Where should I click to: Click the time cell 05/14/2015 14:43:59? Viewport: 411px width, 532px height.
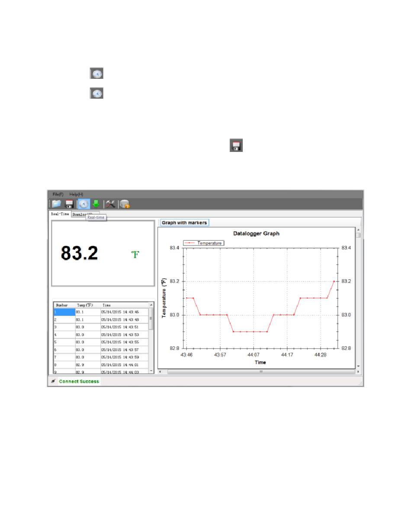[x=125, y=357]
